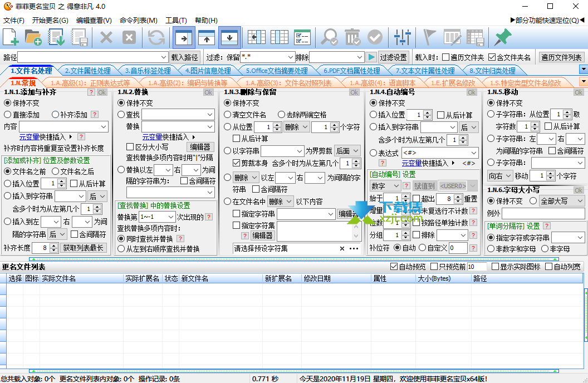588x383 pixels.
Task: Click the 过滤设置 button
Action: coord(393,57)
